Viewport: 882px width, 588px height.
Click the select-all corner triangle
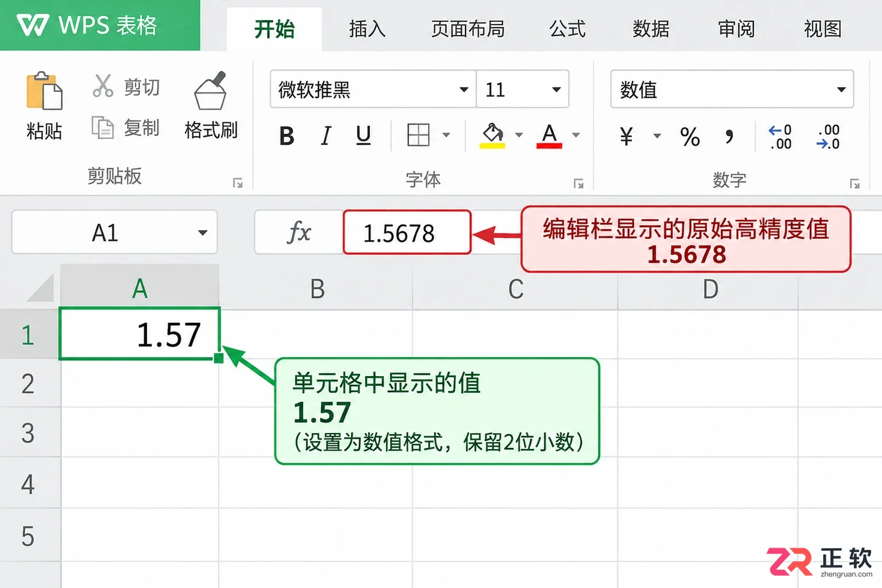(x=42, y=288)
